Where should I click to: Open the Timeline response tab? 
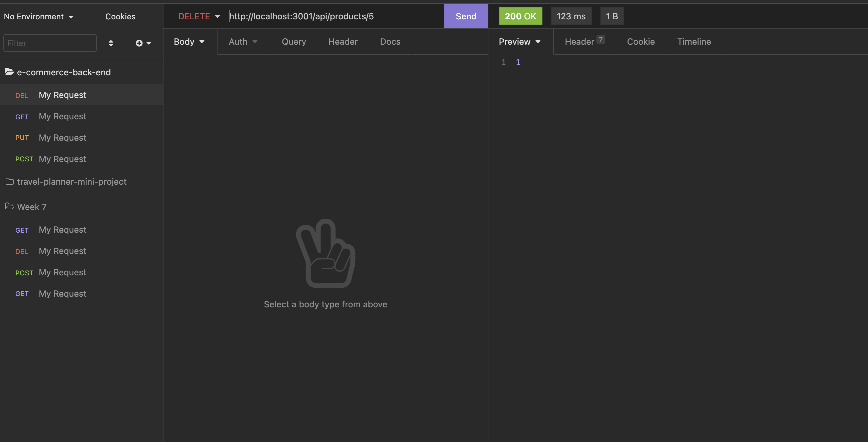(694, 42)
